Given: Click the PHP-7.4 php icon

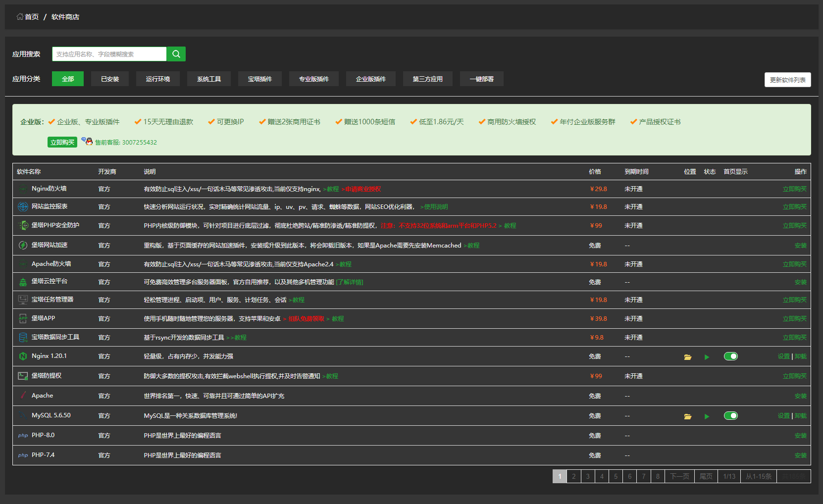Looking at the screenshot, I should coord(23,455).
